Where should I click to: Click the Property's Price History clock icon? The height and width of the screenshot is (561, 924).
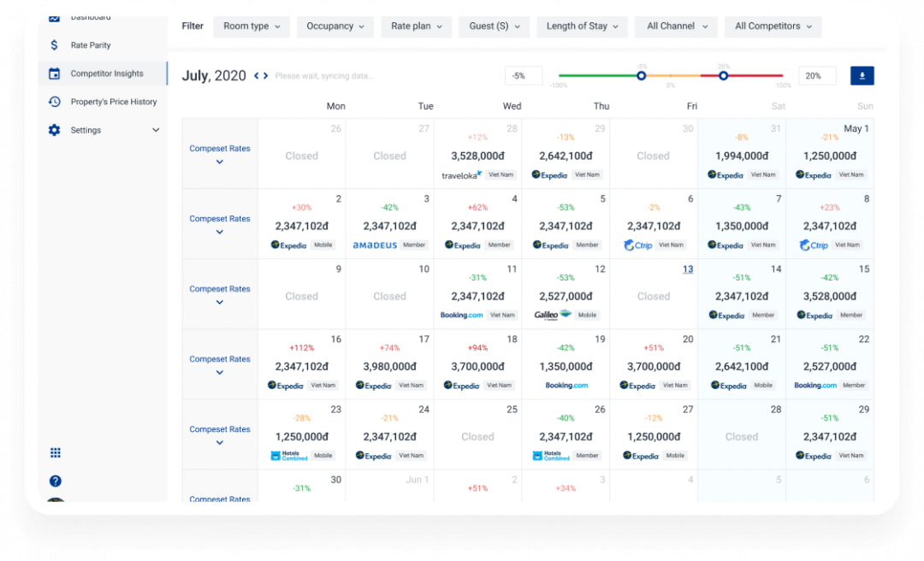click(55, 102)
